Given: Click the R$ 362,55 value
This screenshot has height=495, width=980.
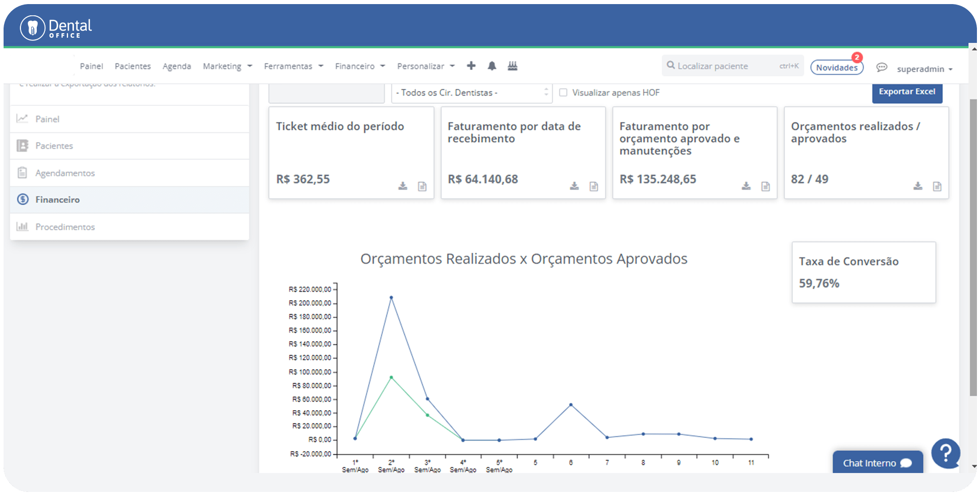Looking at the screenshot, I should [303, 179].
